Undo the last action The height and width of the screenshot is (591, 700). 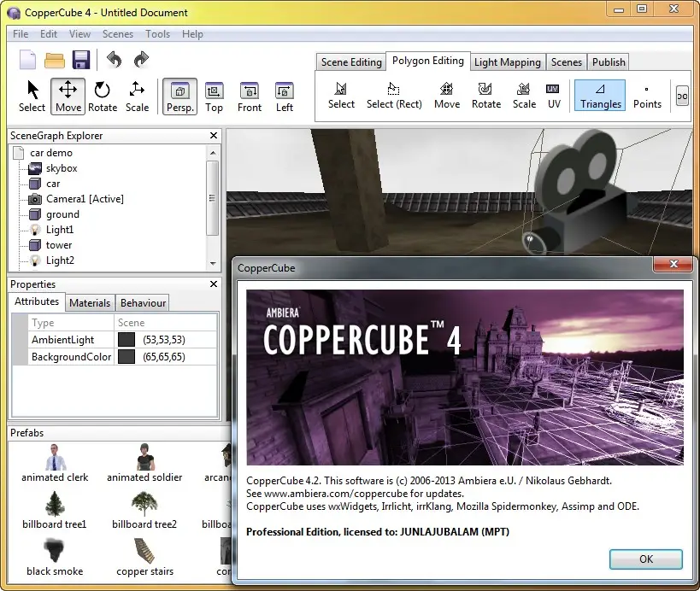[x=114, y=59]
